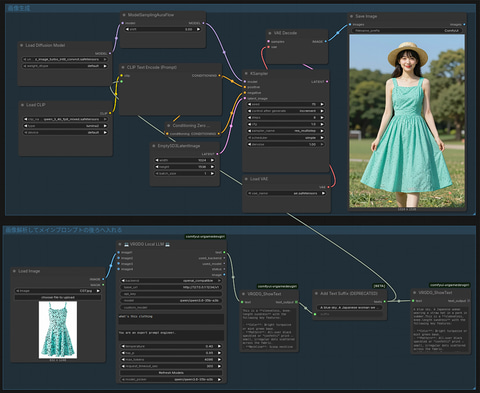Decrease the steps value in KSampler

click(x=250, y=118)
